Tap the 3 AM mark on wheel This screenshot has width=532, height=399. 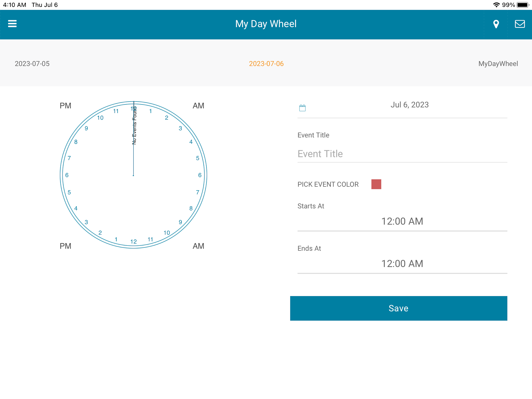coord(180,128)
